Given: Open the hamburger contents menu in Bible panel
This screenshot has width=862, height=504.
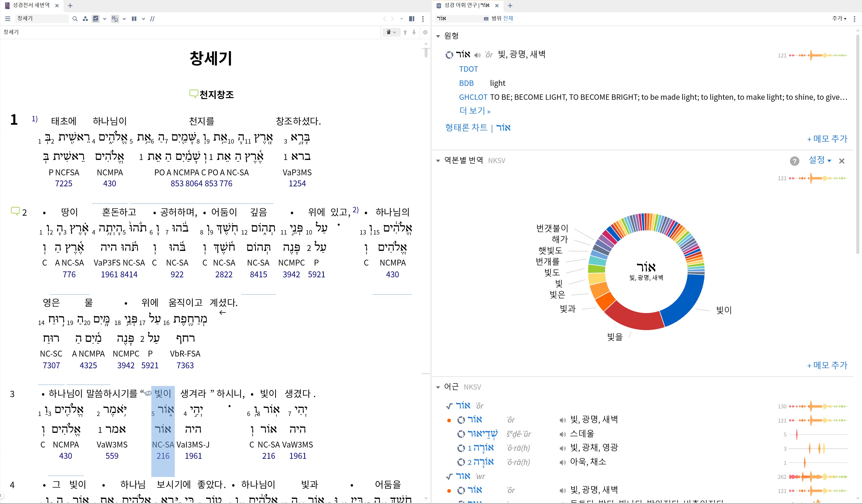Looking at the screenshot, I should point(8,19).
